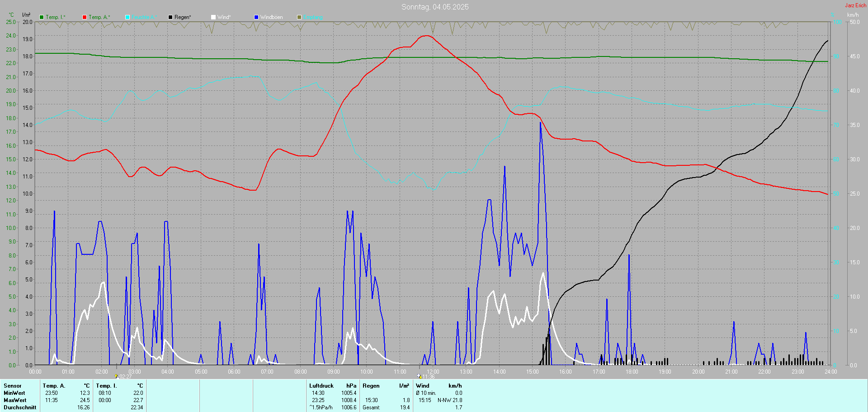Viewport: 868px width, 412px height.
Task: Click the "Temp. I." table column header
Action: click(x=107, y=386)
